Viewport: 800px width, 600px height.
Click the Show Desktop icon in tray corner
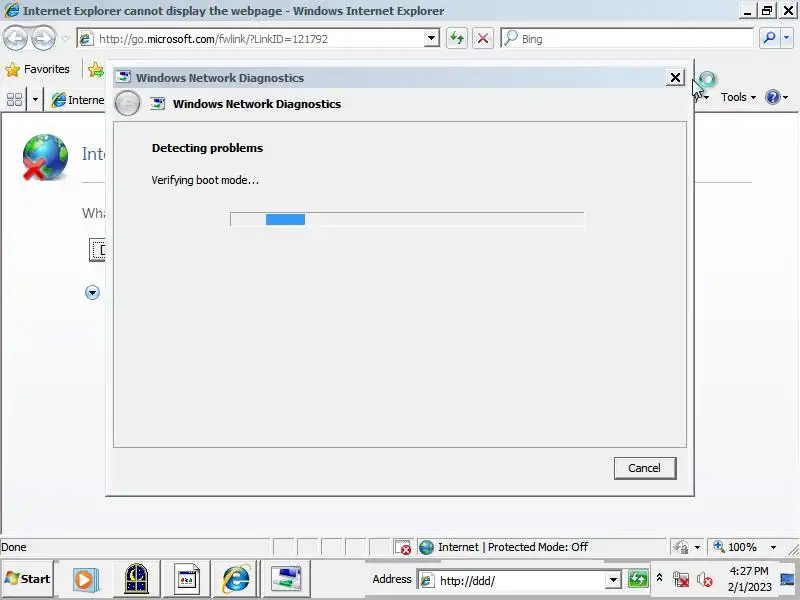click(789, 580)
